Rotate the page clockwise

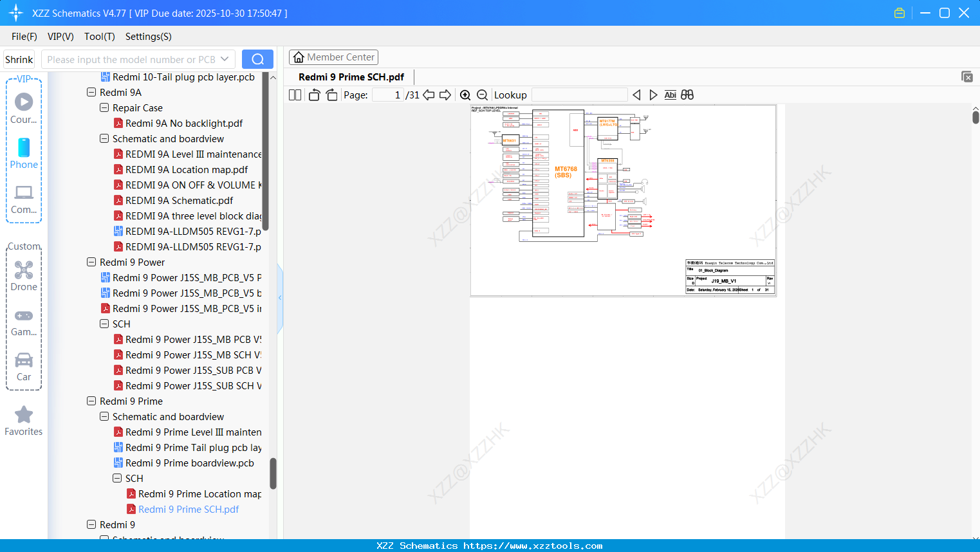331,95
